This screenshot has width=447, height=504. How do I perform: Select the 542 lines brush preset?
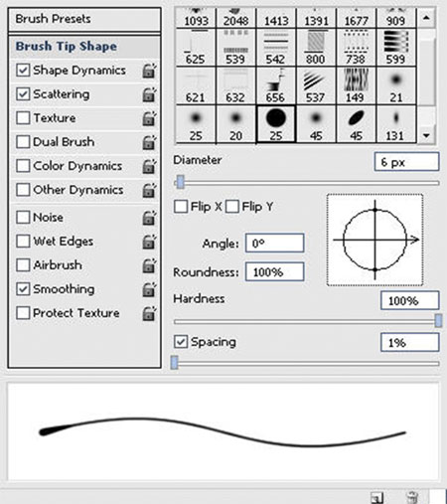click(x=276, y=47)
